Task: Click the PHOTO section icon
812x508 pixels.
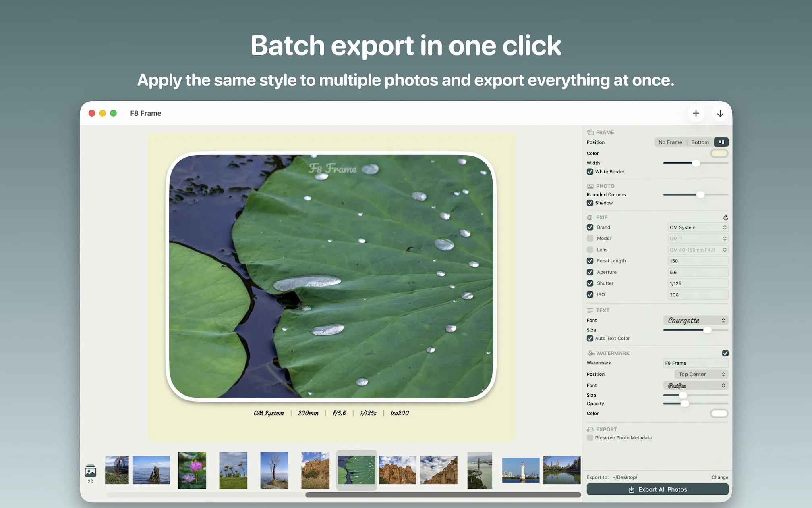Action: (590, 186)
